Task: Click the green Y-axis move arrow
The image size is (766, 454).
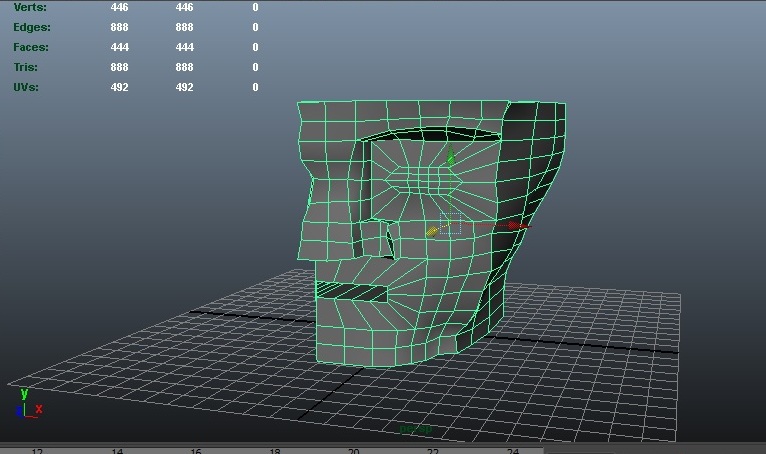Action: [451, 157]
